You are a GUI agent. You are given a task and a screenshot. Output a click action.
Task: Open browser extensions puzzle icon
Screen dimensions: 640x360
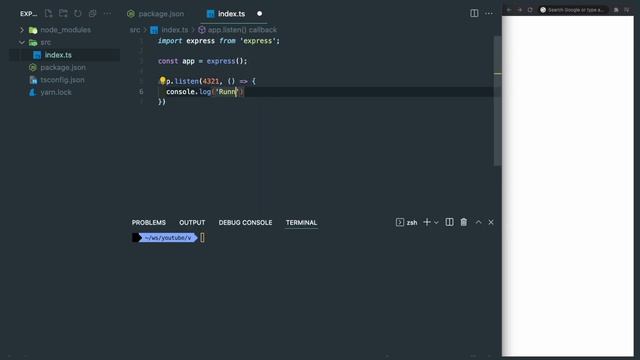click(x=616, y=10)
